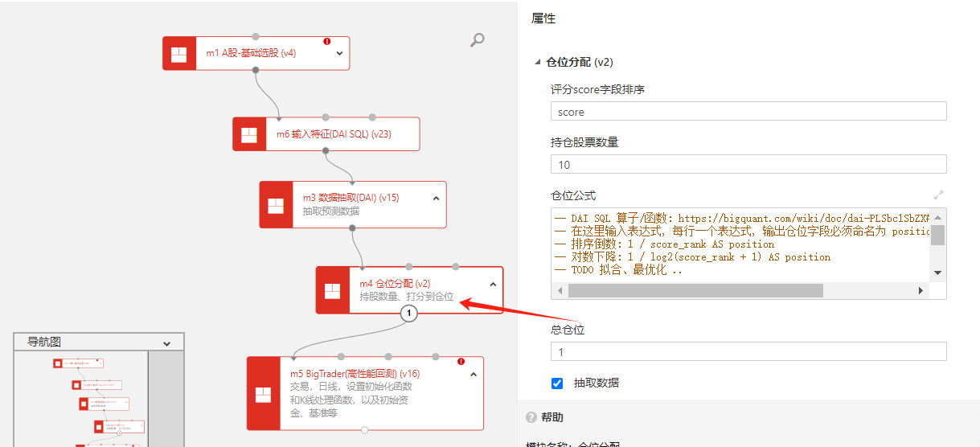Click the m6 输入特征 module red icon
This screenshot has height=447, width=980.
click(x=249, y=134)
